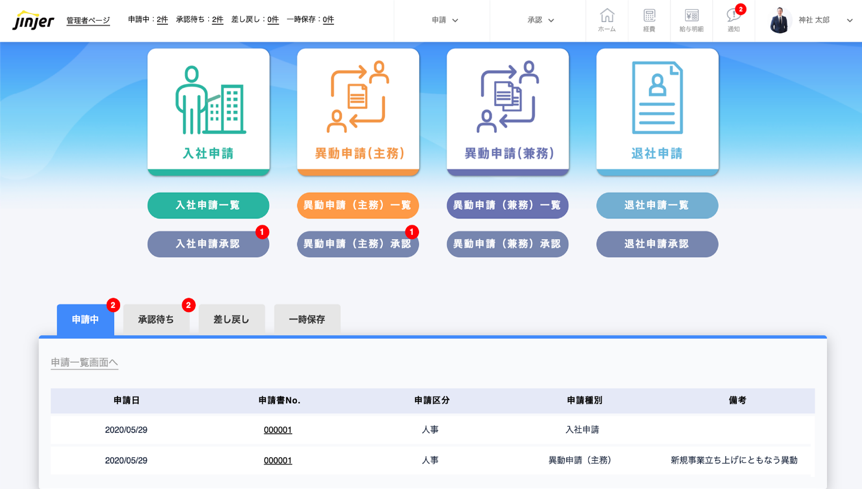Click the 入社申請承認 button

pos(208,244)
